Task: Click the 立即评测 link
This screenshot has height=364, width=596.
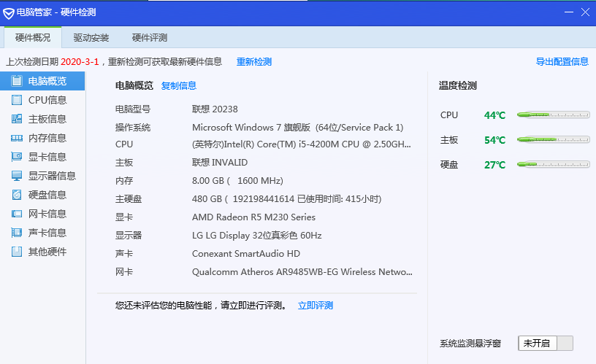Action: click(316, 306)
